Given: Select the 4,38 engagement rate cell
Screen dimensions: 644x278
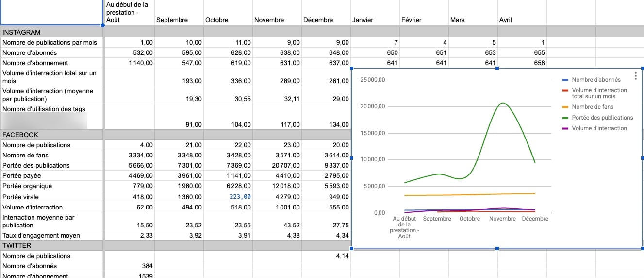Looking at the screenshot, I should 277,235.
